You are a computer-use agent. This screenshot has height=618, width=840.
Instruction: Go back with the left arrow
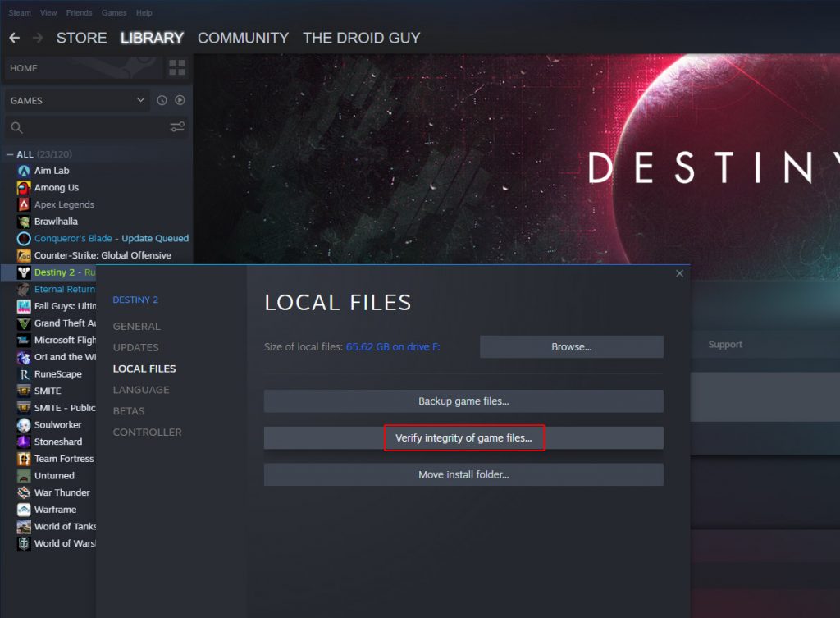(x=15, y=38)
